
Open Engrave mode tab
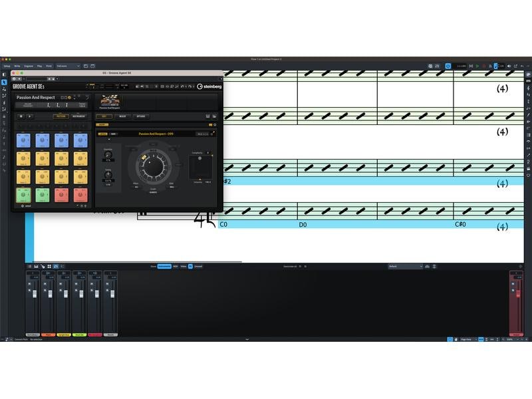pos(29,66)
